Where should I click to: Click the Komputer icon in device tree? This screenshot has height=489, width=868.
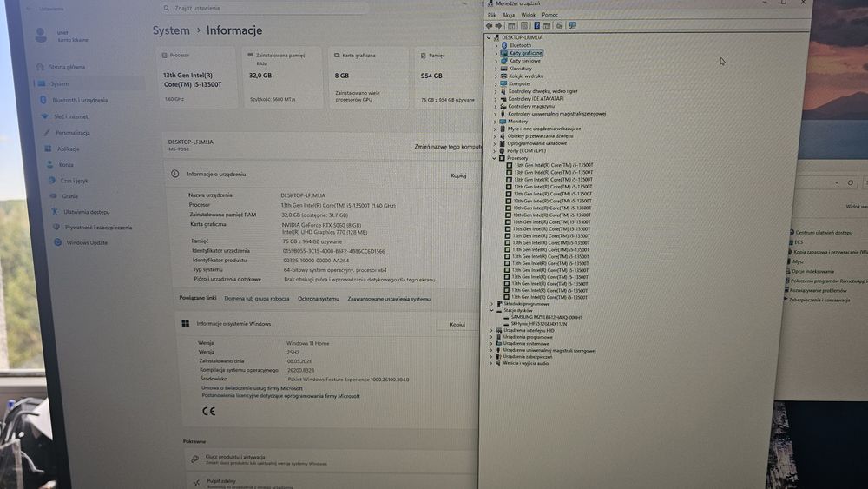[x=503, y=83]
